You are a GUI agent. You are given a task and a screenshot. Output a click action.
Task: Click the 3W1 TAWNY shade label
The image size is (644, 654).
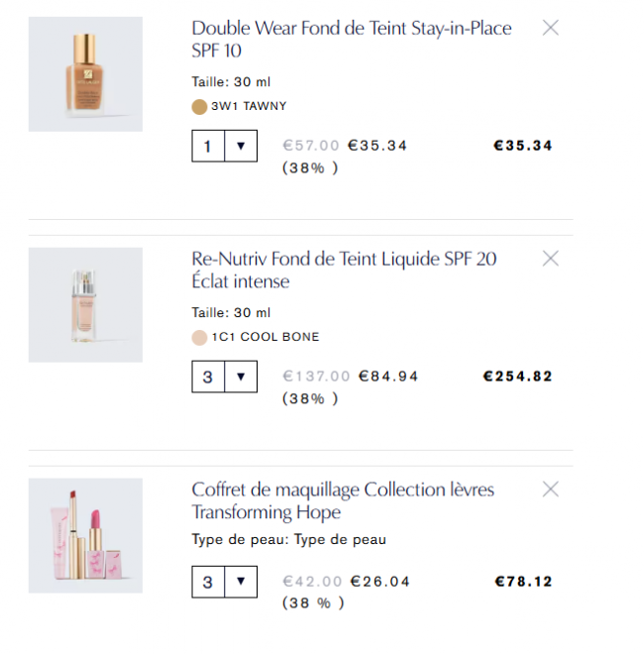[x=249, y=106]
